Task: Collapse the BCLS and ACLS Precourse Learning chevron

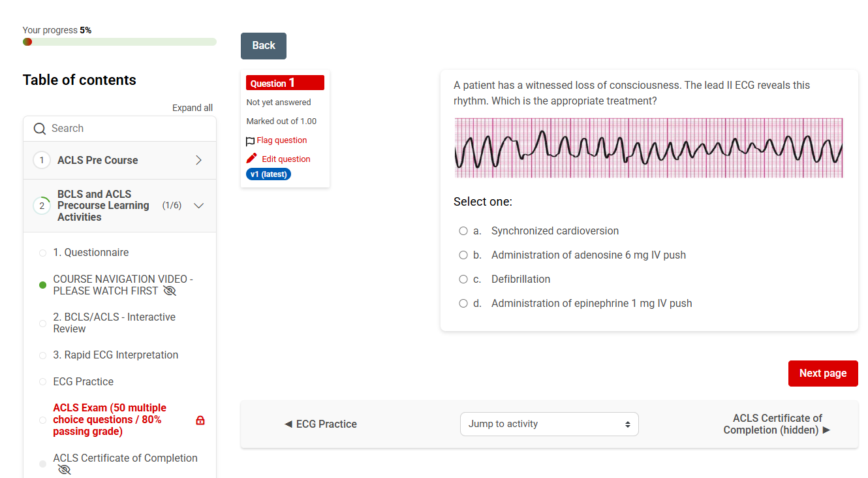Action: pyautogui.click(x=199, y=206)
